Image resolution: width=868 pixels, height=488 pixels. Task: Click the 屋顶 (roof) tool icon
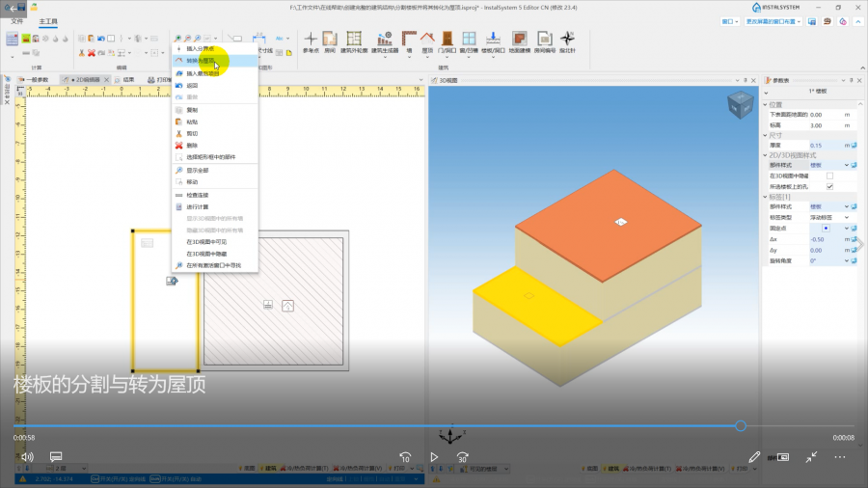coord(427,41)
